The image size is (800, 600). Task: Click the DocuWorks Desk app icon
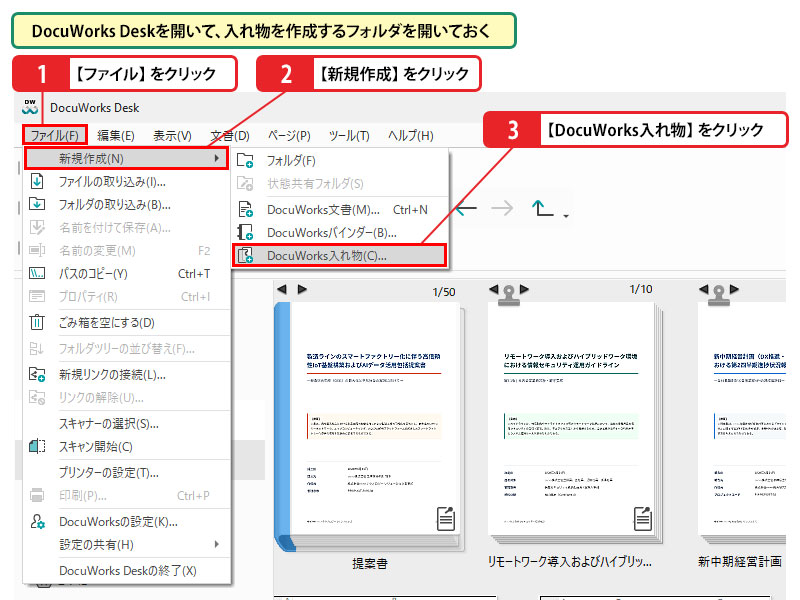coord(31,107)
